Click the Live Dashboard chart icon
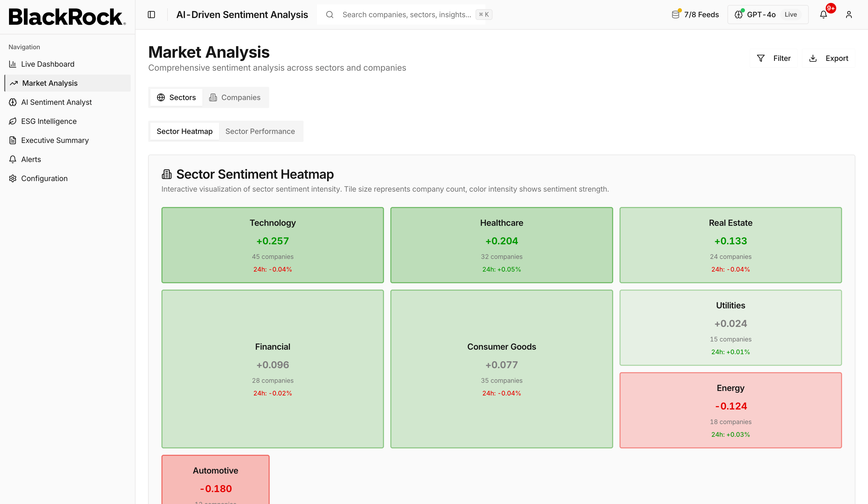 pos(13,64)
